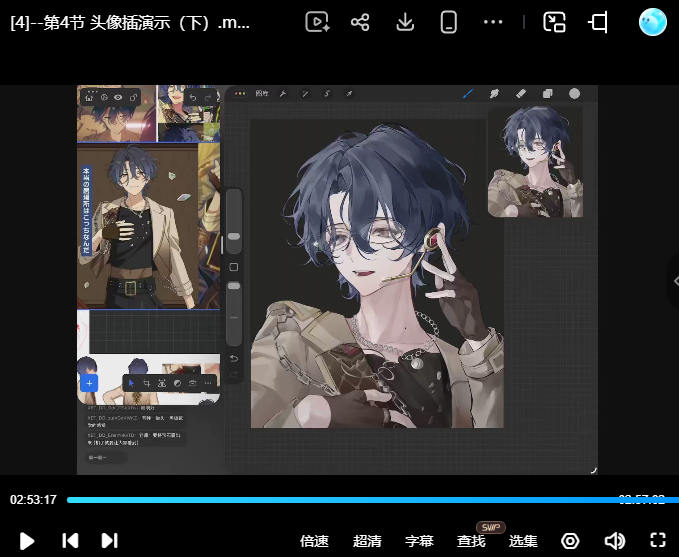This screenshot has height=557, width=679.
Task: Play the paused video
Action: tap(27, 541)
